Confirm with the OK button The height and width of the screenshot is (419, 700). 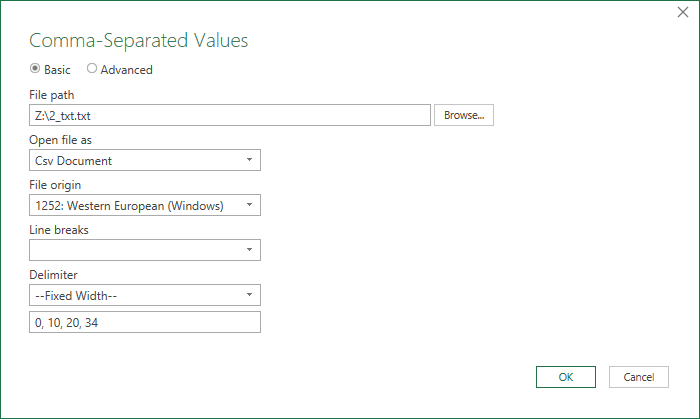tap(566, 377)
